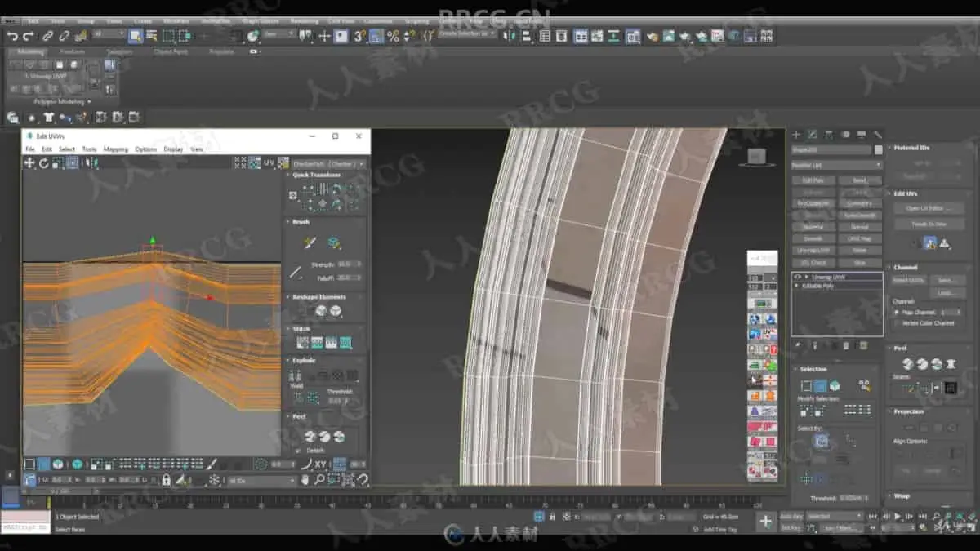The width and height of the screenshot is (980, 551).
Task: Open the Utilities wrench panel icon
Action: tap(877, 135)
